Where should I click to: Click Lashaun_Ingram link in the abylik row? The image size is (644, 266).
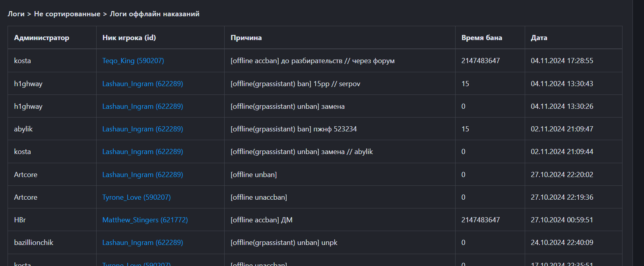tap(143, 129)
